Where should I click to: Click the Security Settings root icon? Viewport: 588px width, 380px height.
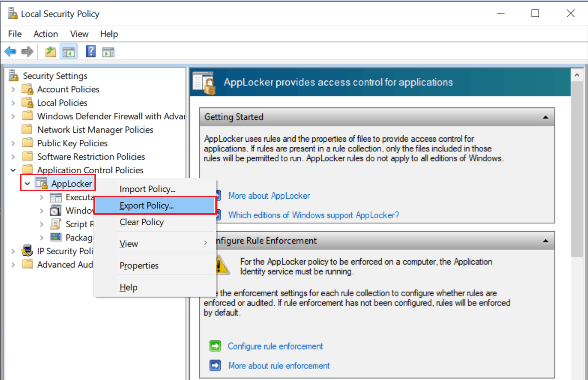click(x=13, y=75)
